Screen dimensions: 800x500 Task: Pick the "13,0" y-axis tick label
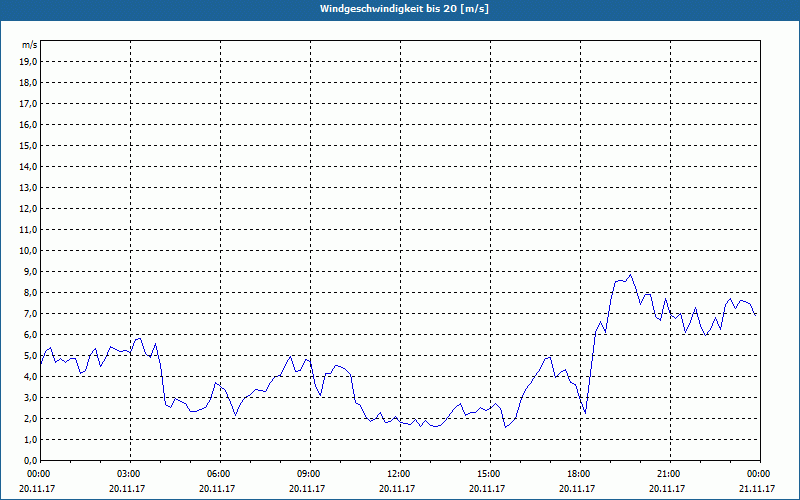28,187
